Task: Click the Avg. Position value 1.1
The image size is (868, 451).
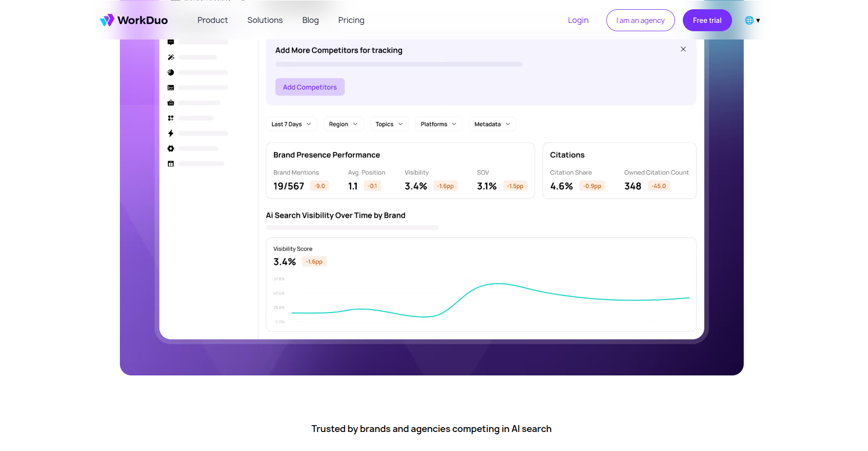Action: click(353, 186)
